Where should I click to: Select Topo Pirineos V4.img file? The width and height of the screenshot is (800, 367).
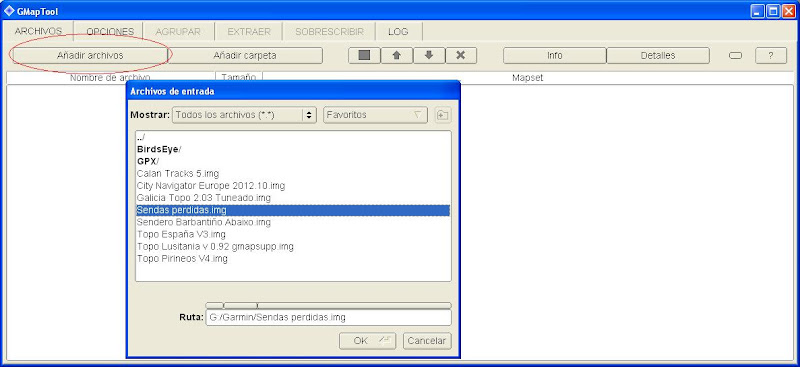[x=293, y=259]
